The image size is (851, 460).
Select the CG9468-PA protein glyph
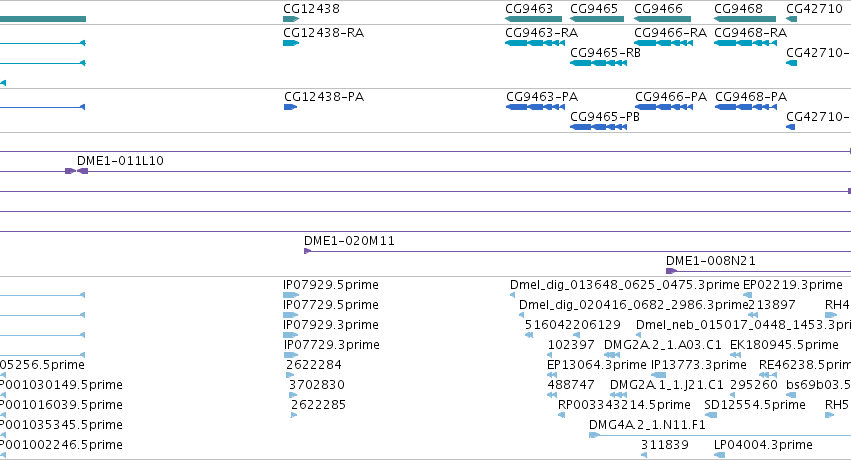pos(745,107)
